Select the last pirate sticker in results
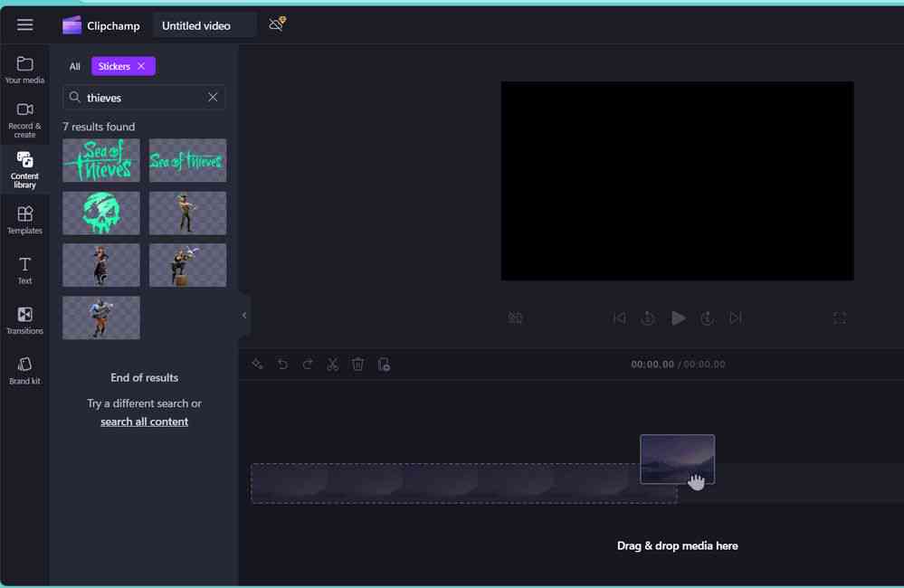This screenshot has width=904, height=588. (100, 318)
